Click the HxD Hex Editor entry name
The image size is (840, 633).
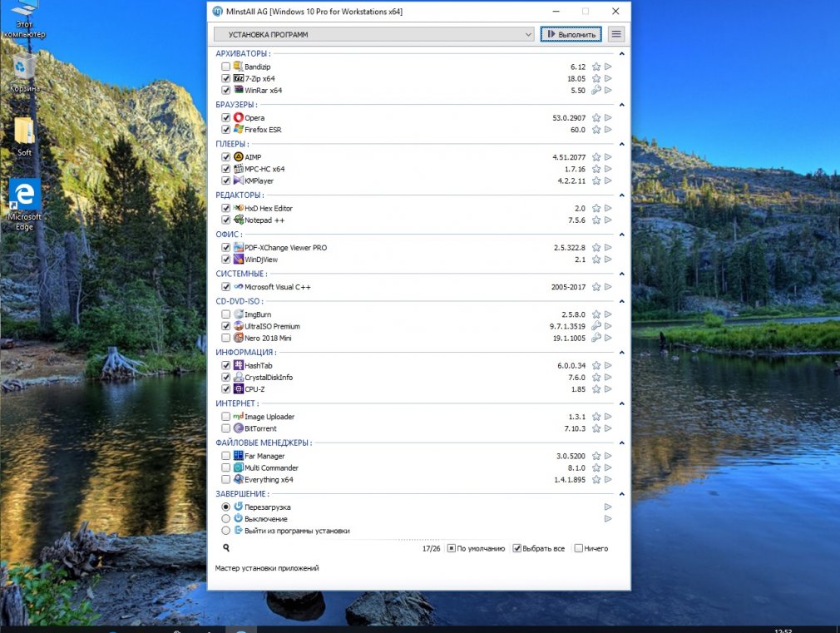tap(269, 209)
